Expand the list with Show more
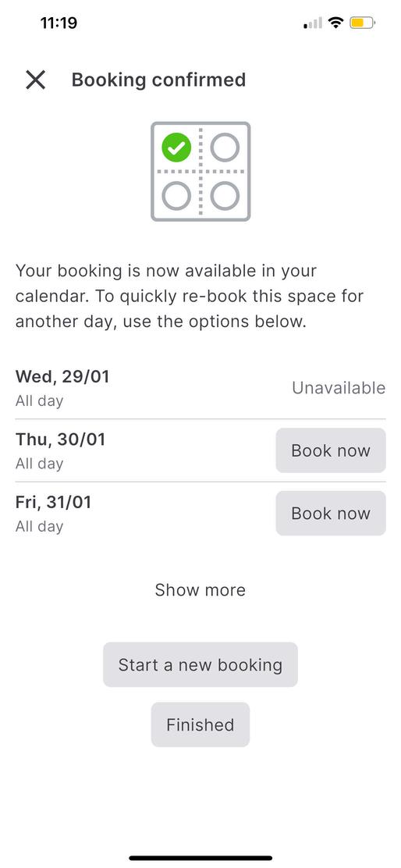The height and width of the screenshot is (868, 401). coord(200,590)
